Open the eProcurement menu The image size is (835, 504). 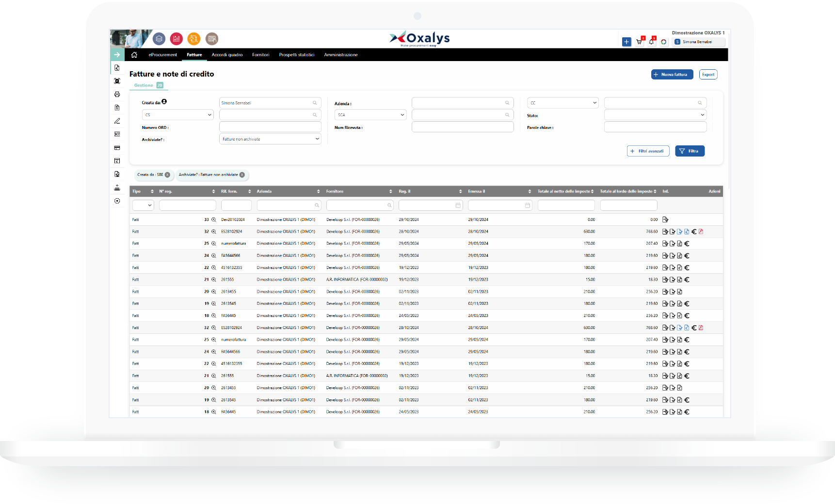coord(163,55)
